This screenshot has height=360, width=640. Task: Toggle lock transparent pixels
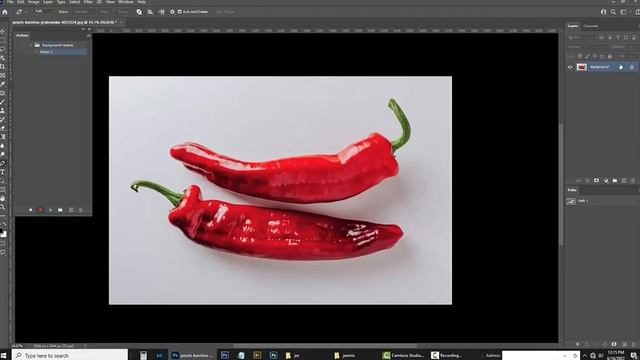580,56
